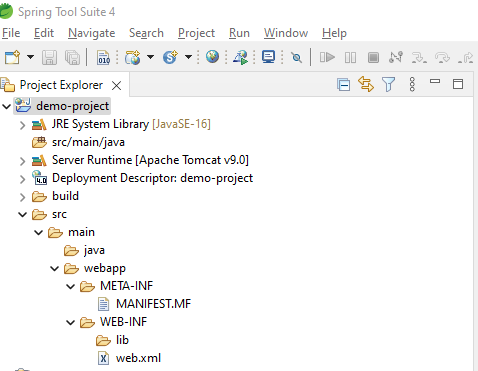This screenshot has height=371, width=478.
Task: Select the main folder item
Action: pyautogui.click(x=71, y=232)
